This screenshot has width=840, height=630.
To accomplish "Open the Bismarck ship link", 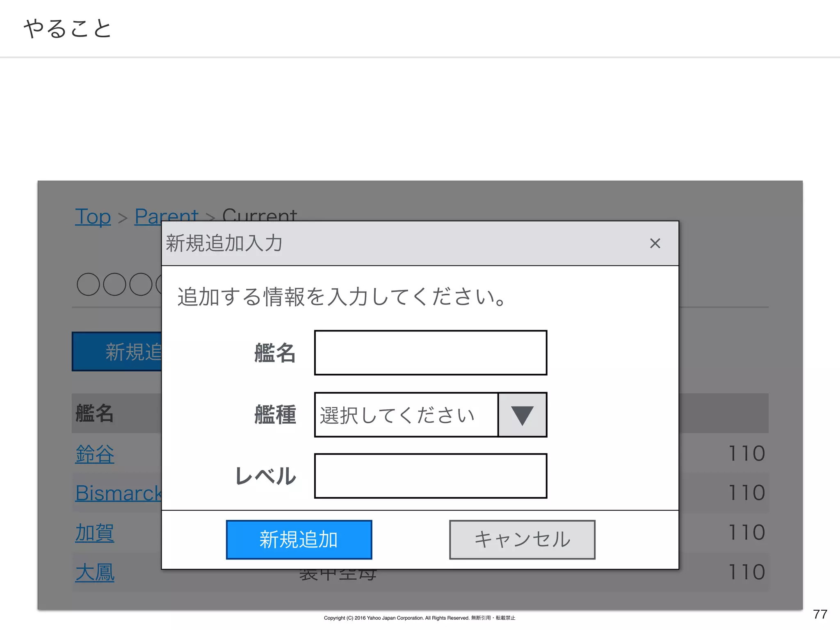I will tap(118, 493).
